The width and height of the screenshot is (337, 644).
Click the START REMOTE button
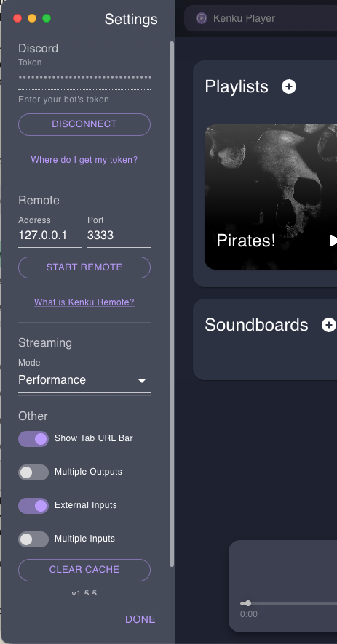pos(84,267)
